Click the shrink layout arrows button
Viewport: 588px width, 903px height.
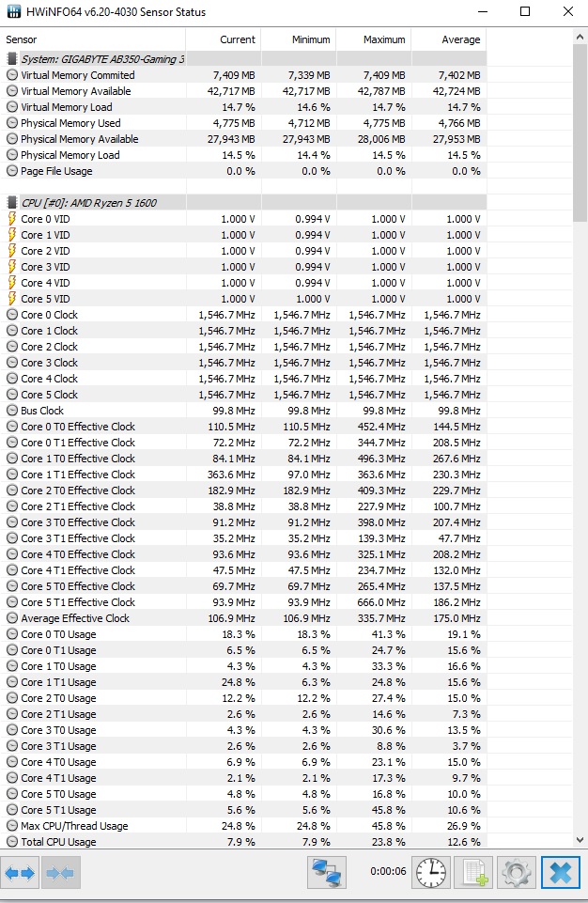pos(61,873)
